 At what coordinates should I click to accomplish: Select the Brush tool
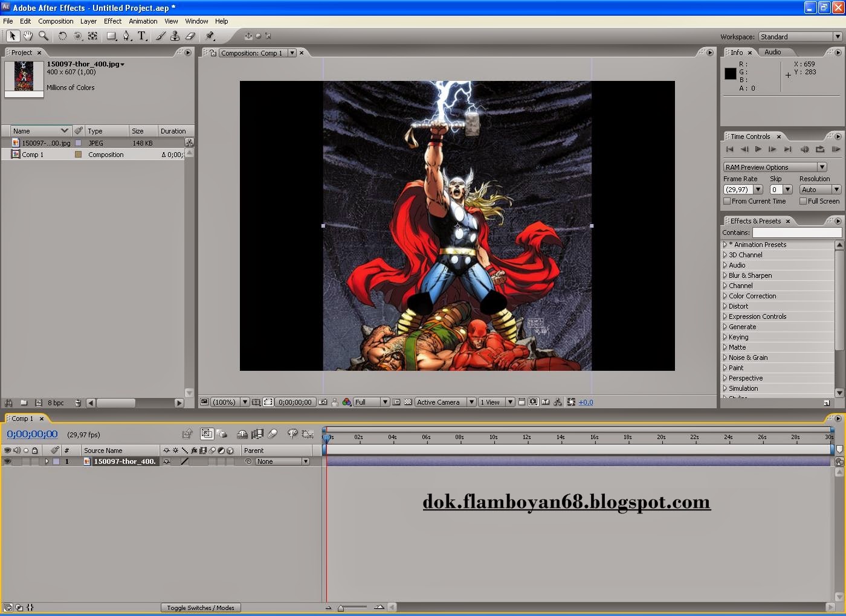(161, 36)
